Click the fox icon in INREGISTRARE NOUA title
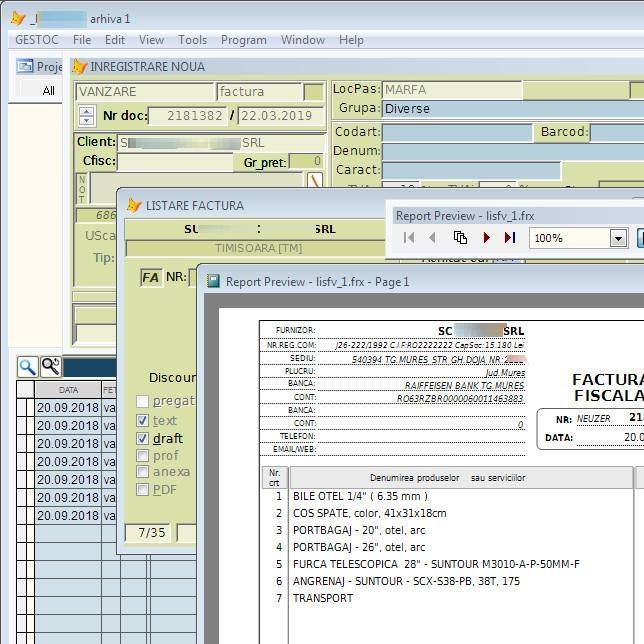644x644 pixels. coord(79,67)
